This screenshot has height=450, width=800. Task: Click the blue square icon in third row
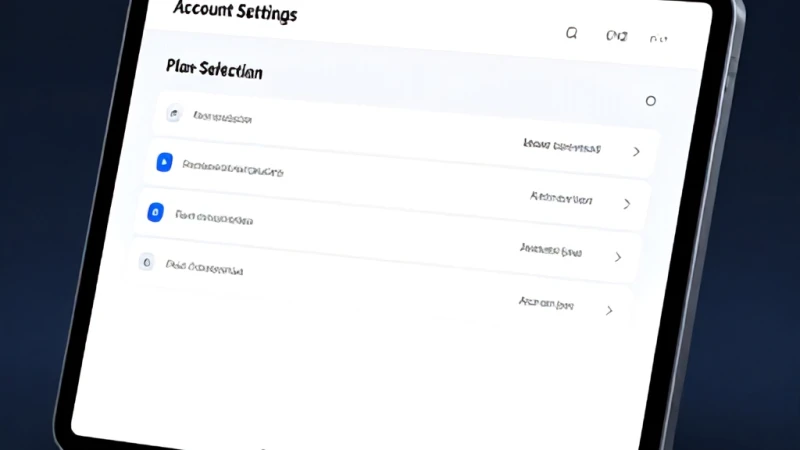tap(156, 212)
